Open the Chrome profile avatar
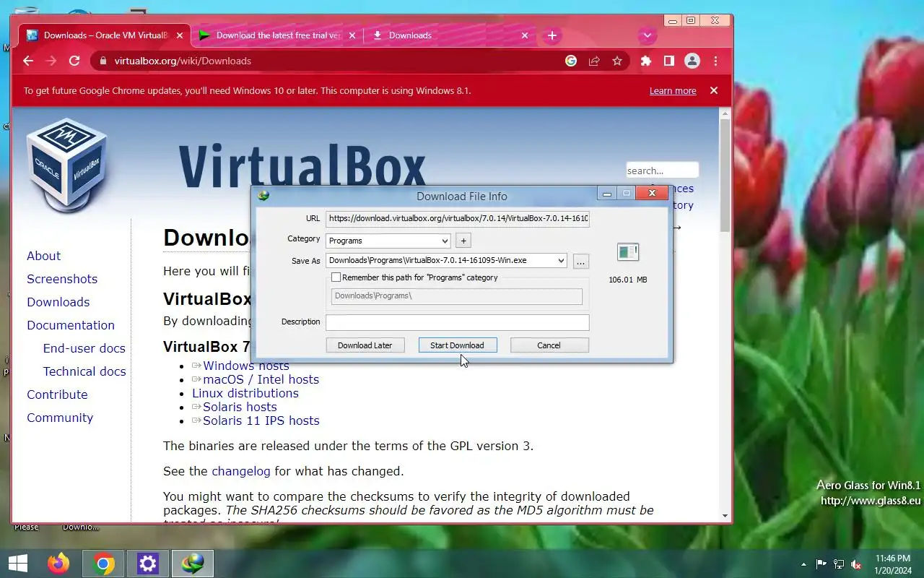The height and width of the screenshot is (578, 924). click(692, 61)
